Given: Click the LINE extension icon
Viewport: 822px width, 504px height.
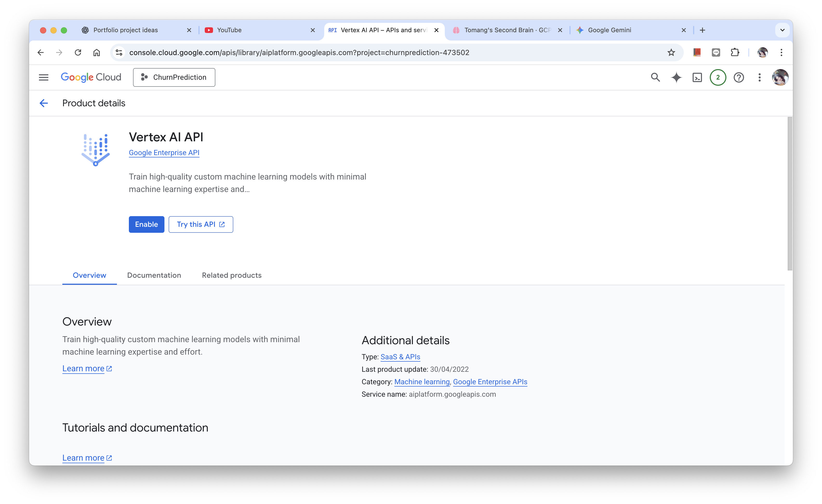Looking at the screenshot, I should pos(715,52).
